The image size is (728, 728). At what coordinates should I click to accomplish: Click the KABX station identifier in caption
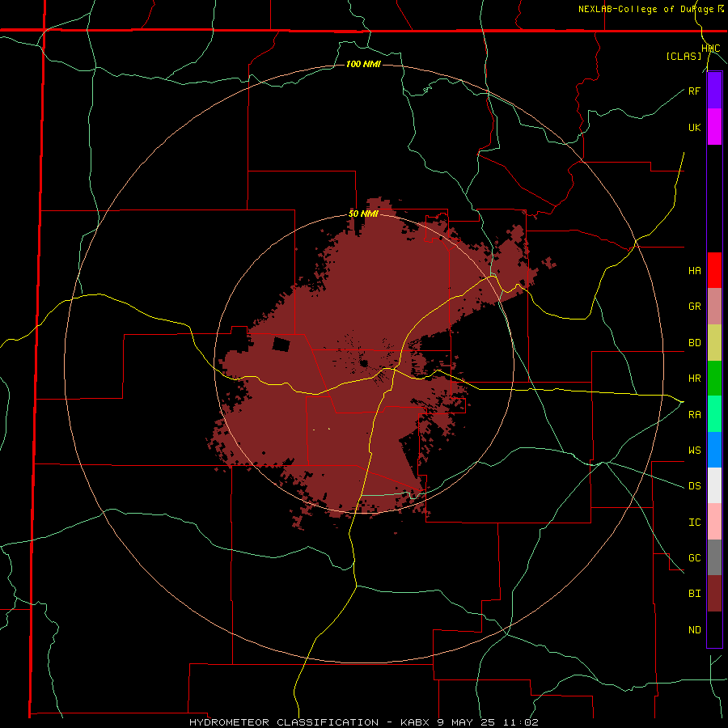417,722
